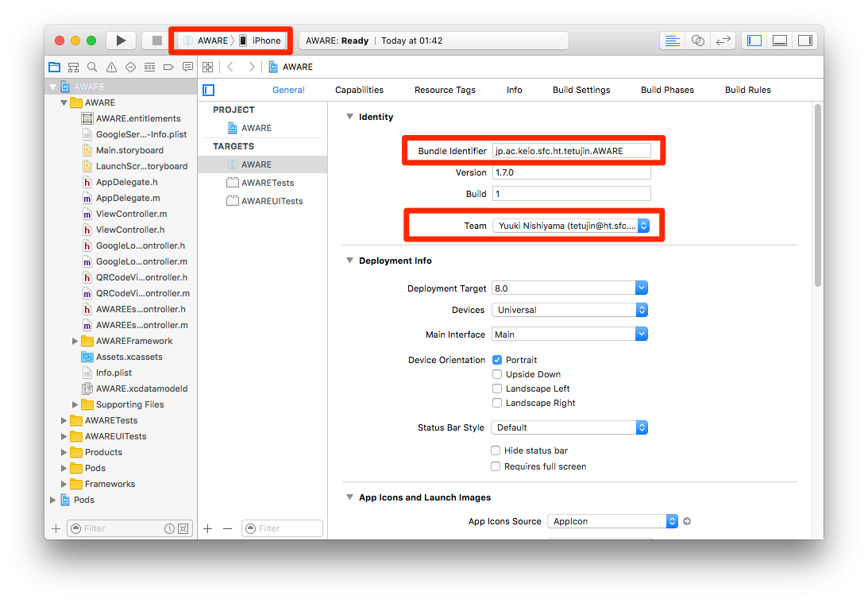Enable Landscape Right orientation
This screenshot has width=868, height=603.
click(497, 403)
